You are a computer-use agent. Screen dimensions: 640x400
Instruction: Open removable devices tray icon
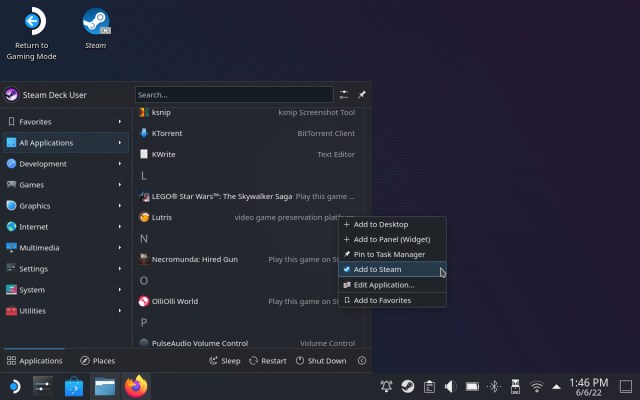(516, 386)
